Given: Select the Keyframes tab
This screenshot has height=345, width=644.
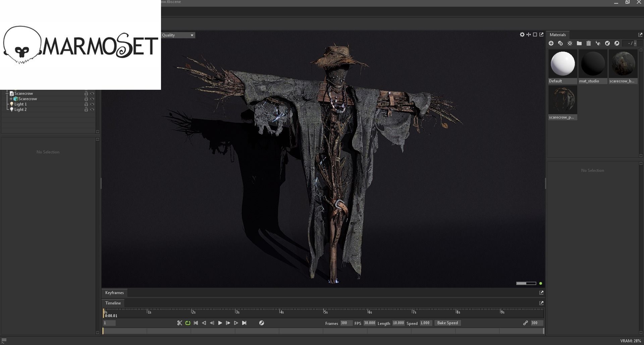Looking at the screenshot, I should pyautogui.click(x=114, y=293).
